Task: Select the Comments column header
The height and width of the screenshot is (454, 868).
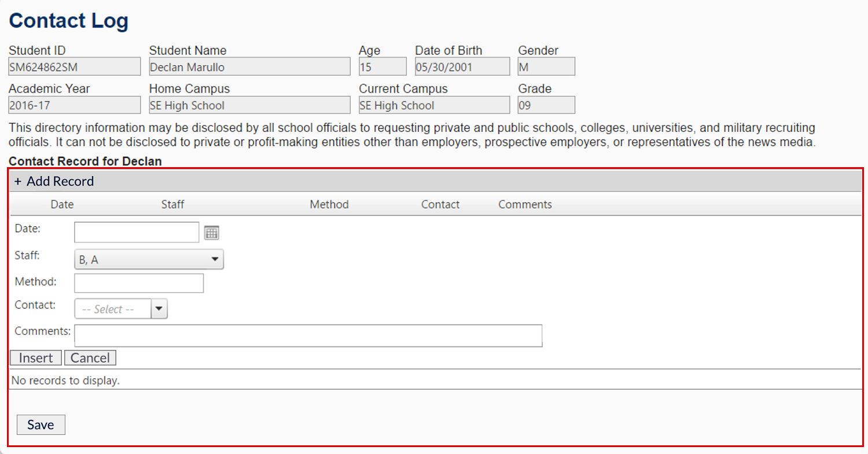Action: coord(525,205)
